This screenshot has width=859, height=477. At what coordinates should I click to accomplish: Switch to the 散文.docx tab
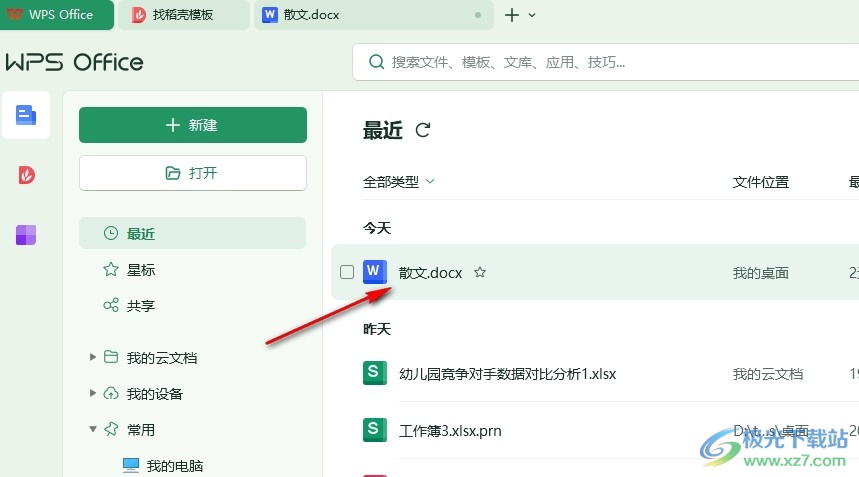[374, 15]
